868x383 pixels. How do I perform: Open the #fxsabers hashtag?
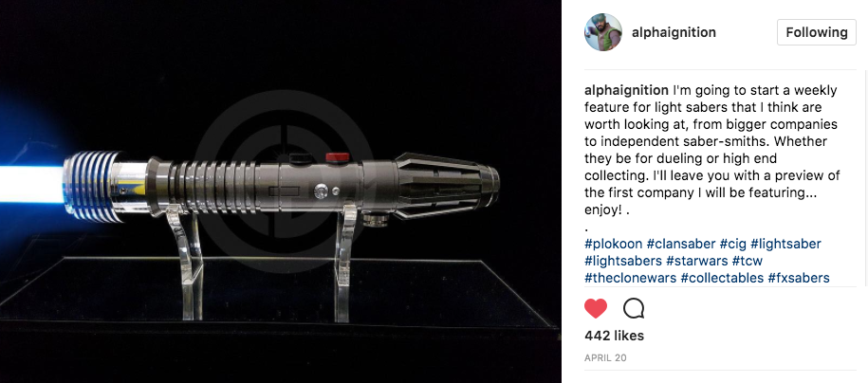click(799, 278)
